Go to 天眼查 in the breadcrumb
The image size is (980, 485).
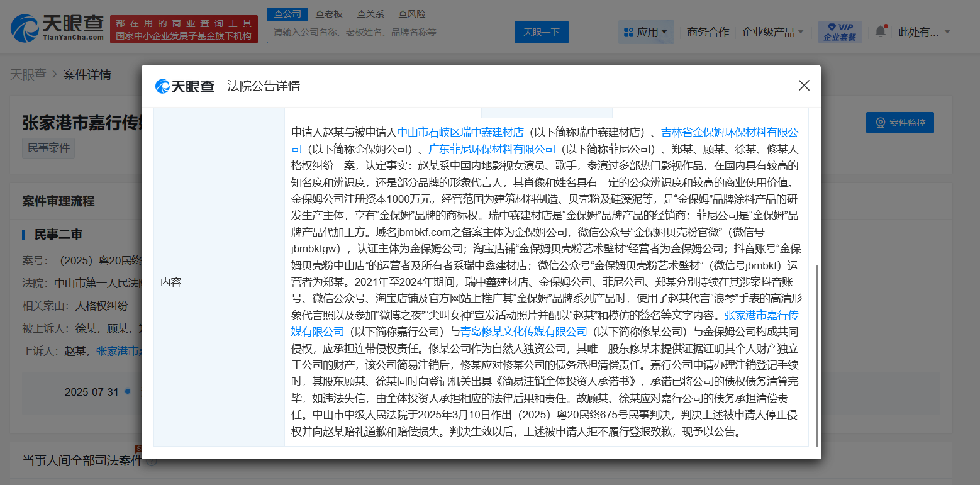click(28, 74)
